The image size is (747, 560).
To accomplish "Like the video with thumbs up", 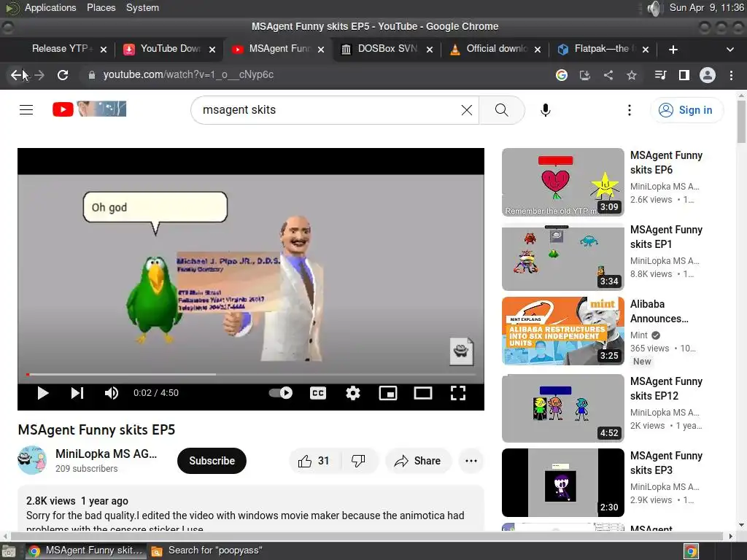I will pos(314,461).
